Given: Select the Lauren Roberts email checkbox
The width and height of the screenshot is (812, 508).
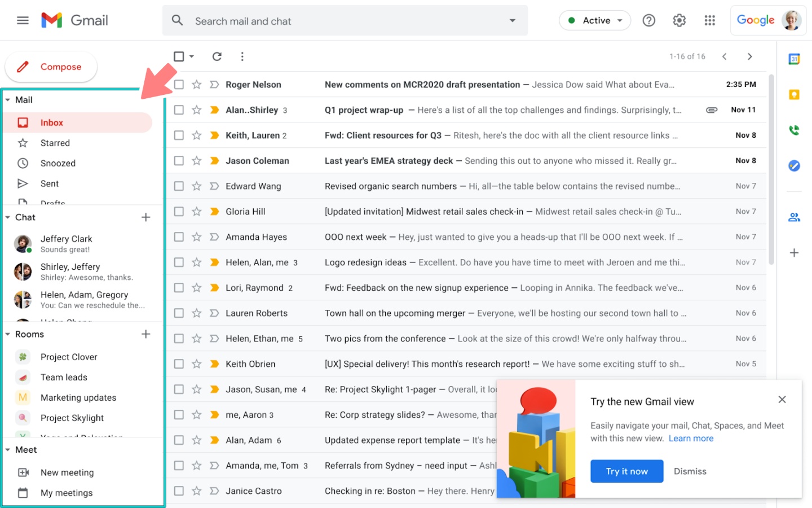Looking at the screenshot, I should 179,313.
